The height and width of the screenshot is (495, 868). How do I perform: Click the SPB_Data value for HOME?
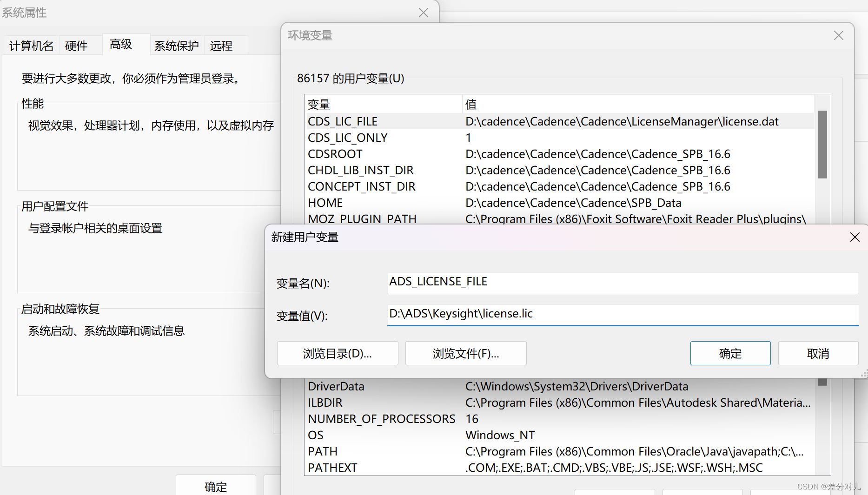pyautogui.click(x=573, y=203)
